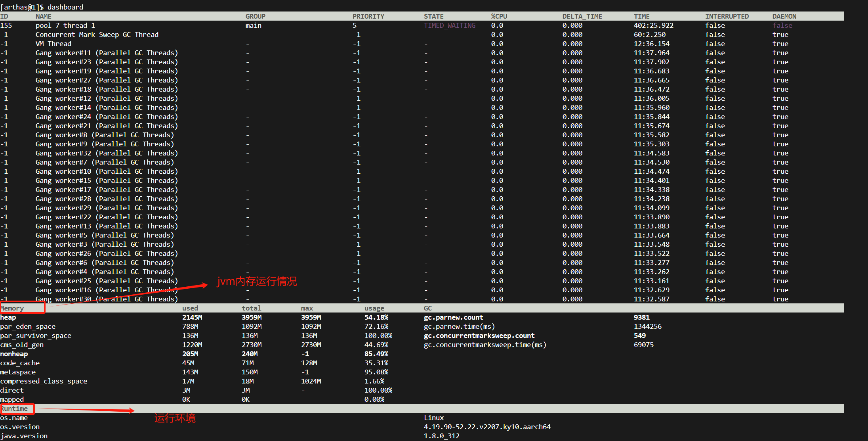Click the Memory section header

point(13,308)
